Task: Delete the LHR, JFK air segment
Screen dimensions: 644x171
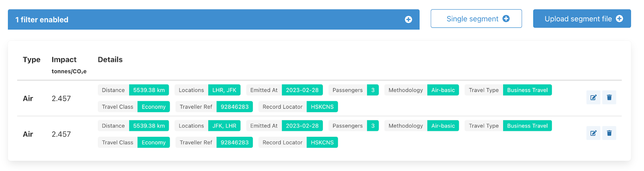Action: (609, 97)
